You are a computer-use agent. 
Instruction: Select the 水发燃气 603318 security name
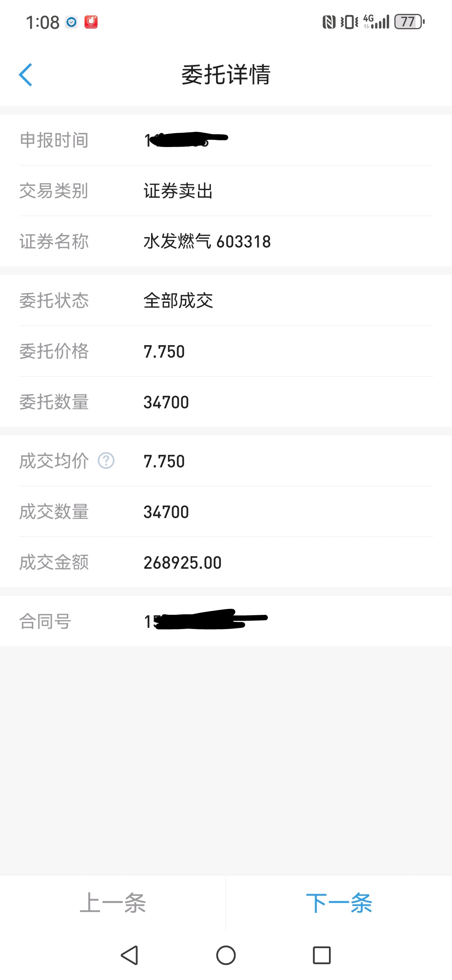click(207, 242)
